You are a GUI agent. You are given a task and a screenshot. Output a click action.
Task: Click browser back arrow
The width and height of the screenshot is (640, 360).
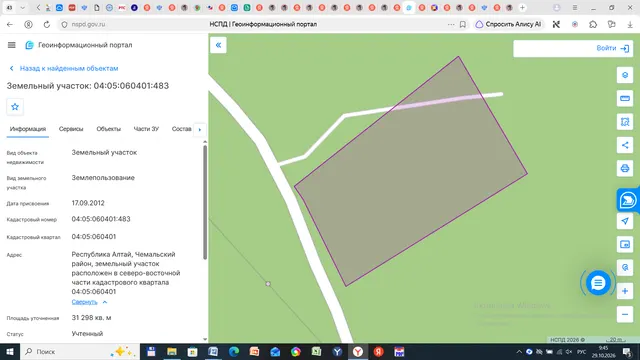10,24
